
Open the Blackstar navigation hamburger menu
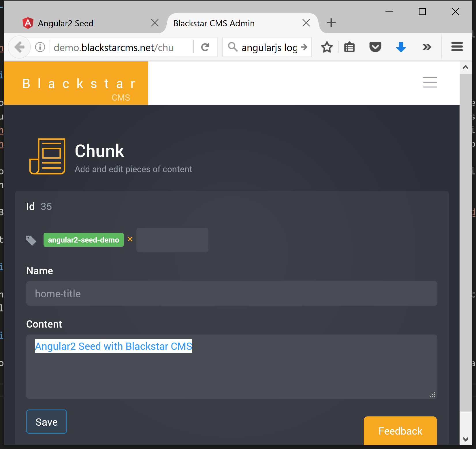(430, 82)
